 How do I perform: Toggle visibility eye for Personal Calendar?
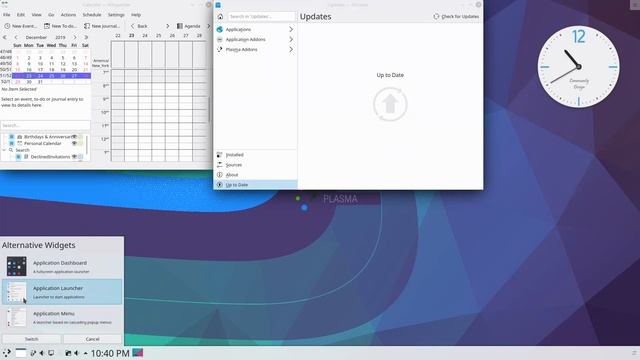[74, 144]
